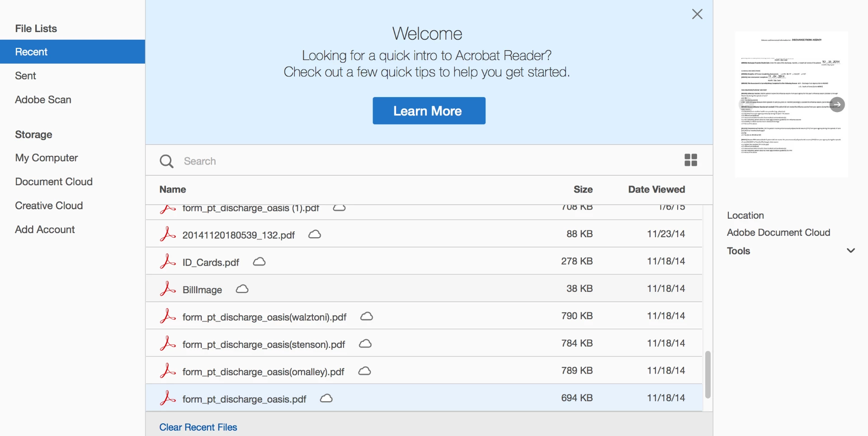The height and width of the screenshot is (436, 868).
Task: Click cloud icon beside BillImage
Action: (242, 289)
